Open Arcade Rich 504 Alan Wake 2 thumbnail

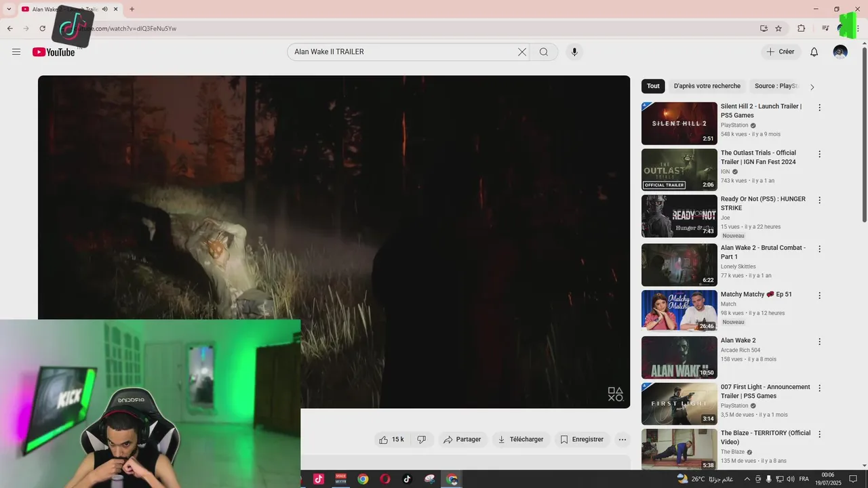(679, 358)
